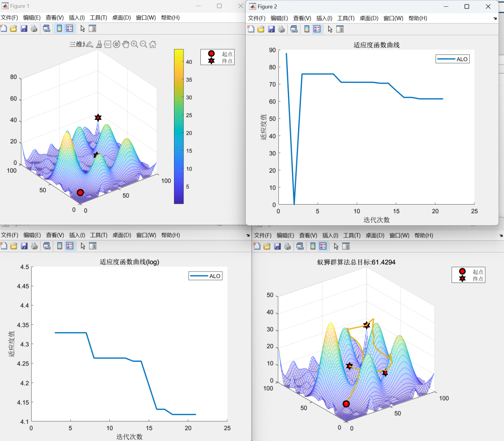Screen dimensions: 504x441
Task: Toggle Insert Colorbar in Figure 1 toolbar
Action: [x=59, y=28]
